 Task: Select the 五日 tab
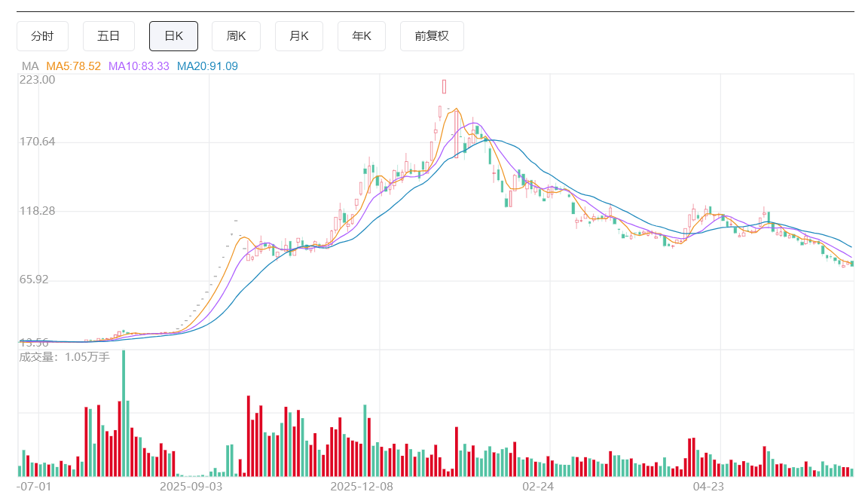pos(109,36)
